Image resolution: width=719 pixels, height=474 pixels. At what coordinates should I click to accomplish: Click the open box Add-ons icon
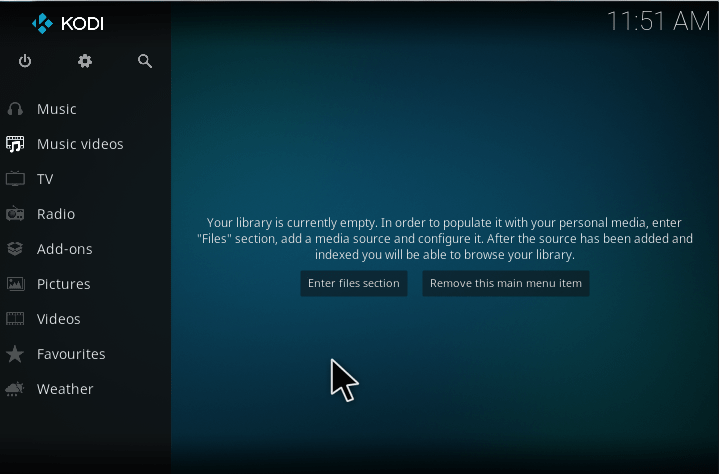click(x=15, y=249)
